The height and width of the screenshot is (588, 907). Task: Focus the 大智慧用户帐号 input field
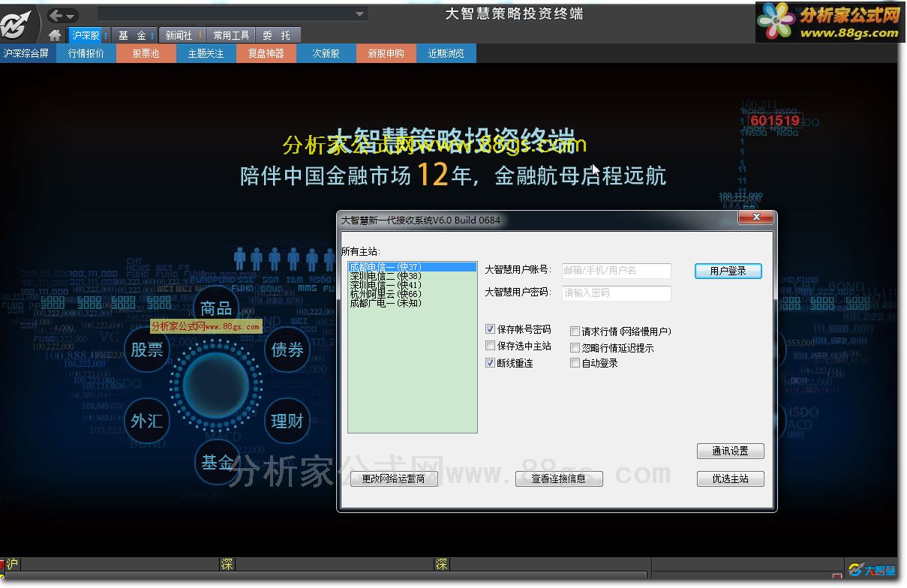[x=616, y=271]
